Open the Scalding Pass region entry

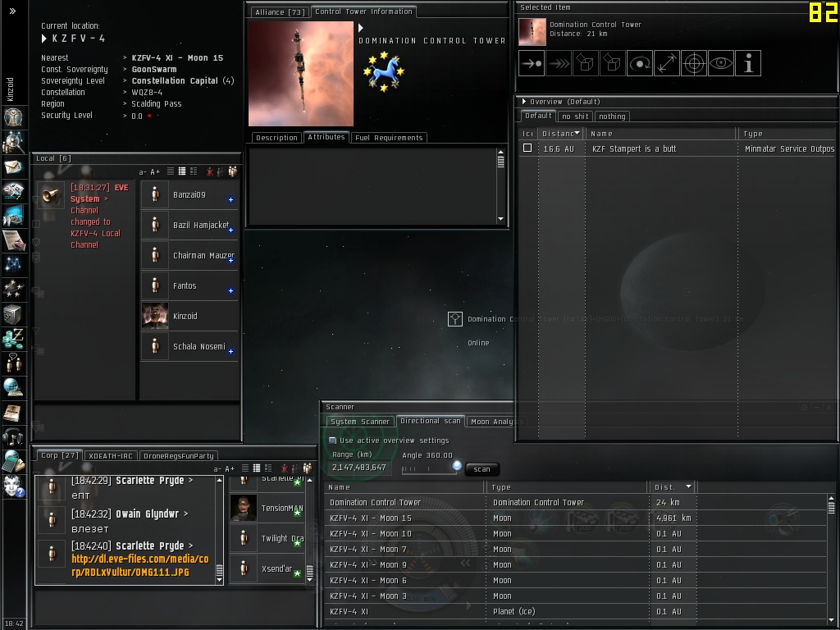[x=157, y=104]
